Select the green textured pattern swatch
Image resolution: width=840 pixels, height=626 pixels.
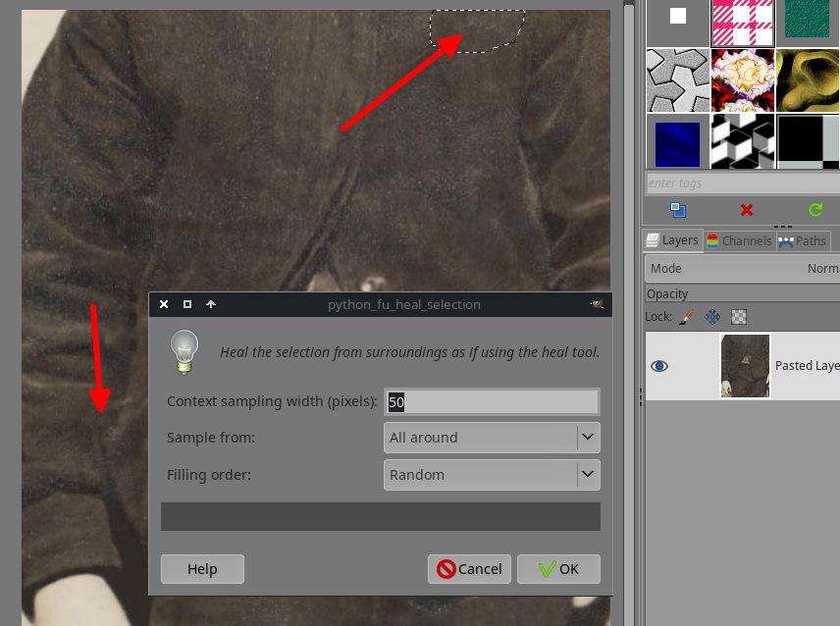(808, 21)
